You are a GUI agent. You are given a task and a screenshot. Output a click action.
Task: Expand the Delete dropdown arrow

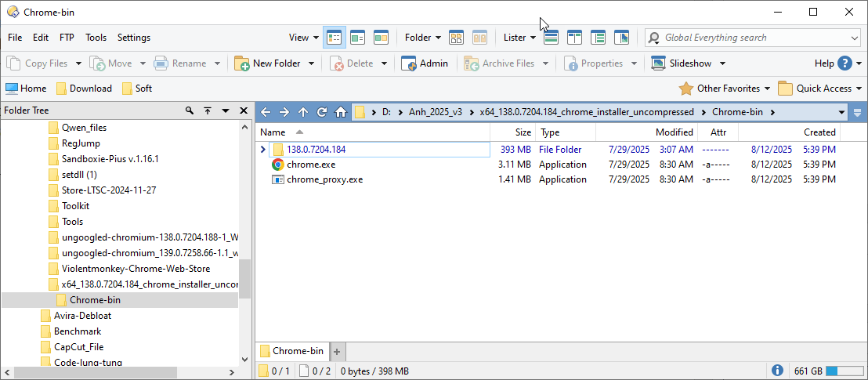point(384,63)
